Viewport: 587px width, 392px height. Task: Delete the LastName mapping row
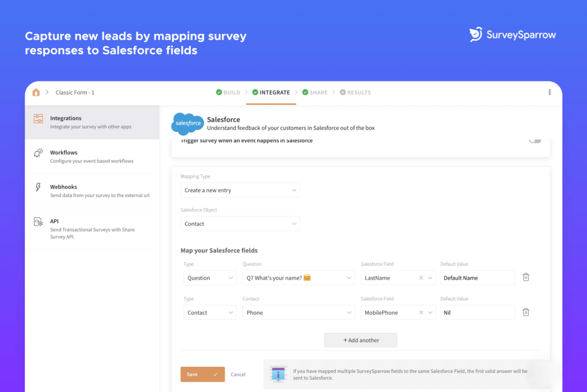tap(526, 277)
